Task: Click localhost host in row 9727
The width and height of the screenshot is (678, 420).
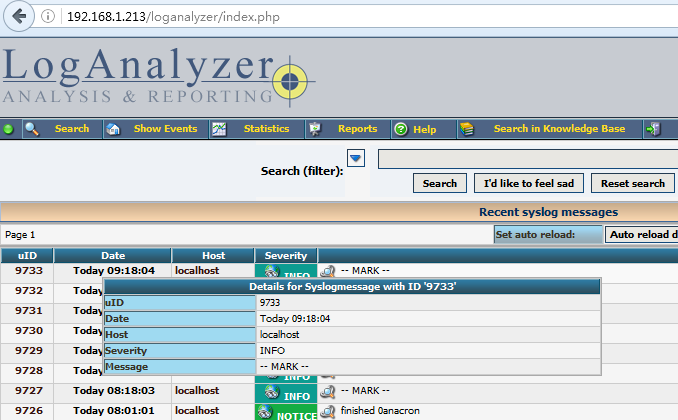Action: coord(197,391)
